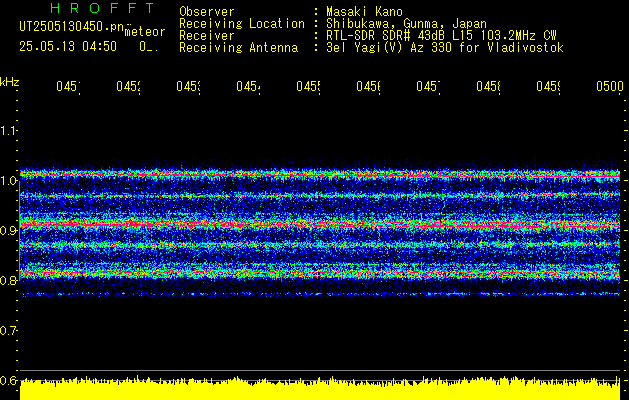Click the 0457 time axis marker
The width and height of the screenshot is (629, 400).
click(x=428, y=87)
